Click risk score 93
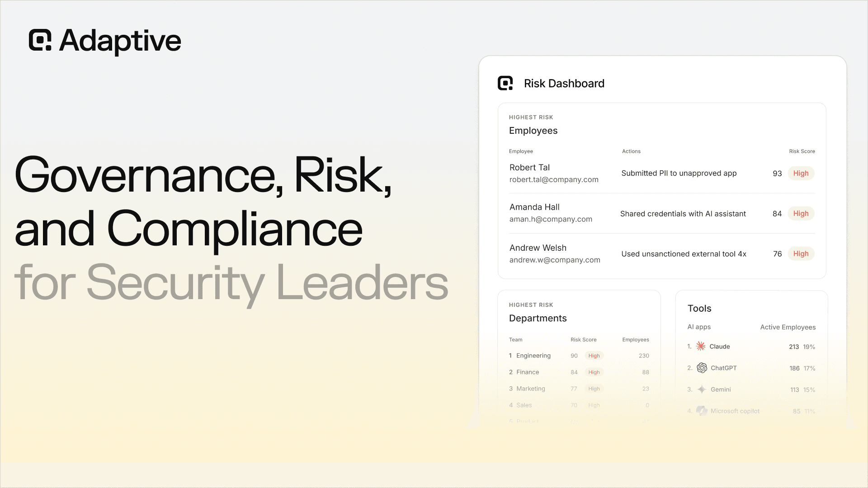868x488 pixels. pos(777,174)
